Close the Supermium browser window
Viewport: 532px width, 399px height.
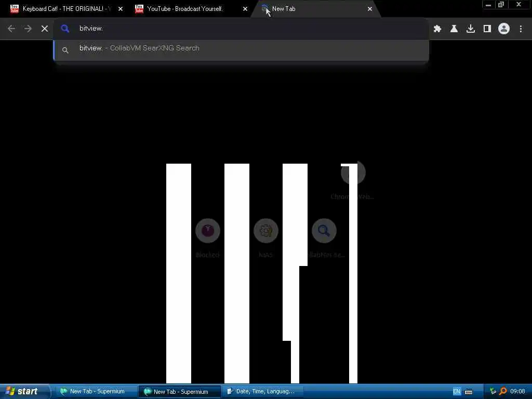[519, 5]
